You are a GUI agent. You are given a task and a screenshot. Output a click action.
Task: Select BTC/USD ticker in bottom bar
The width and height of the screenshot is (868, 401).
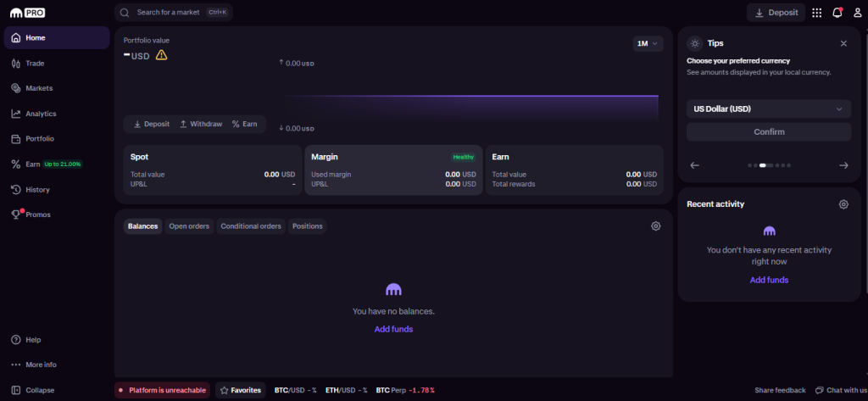296,390
